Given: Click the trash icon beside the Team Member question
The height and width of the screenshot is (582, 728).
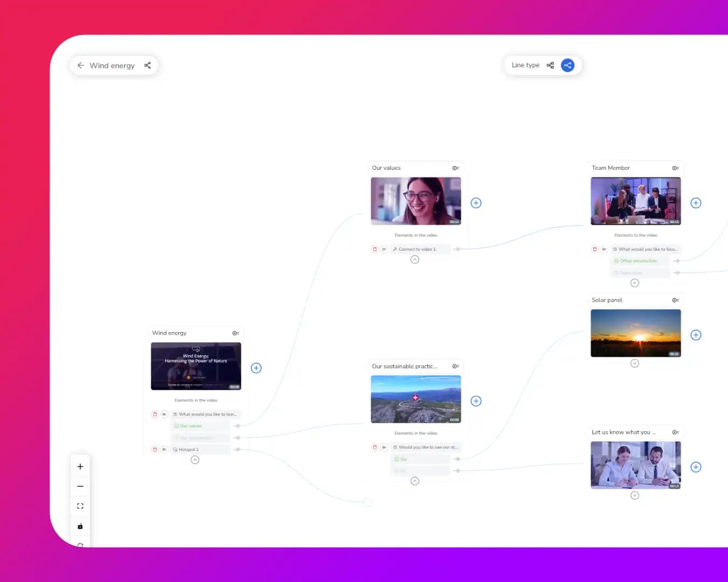Looking at the screenshot, I should (595, 249).
